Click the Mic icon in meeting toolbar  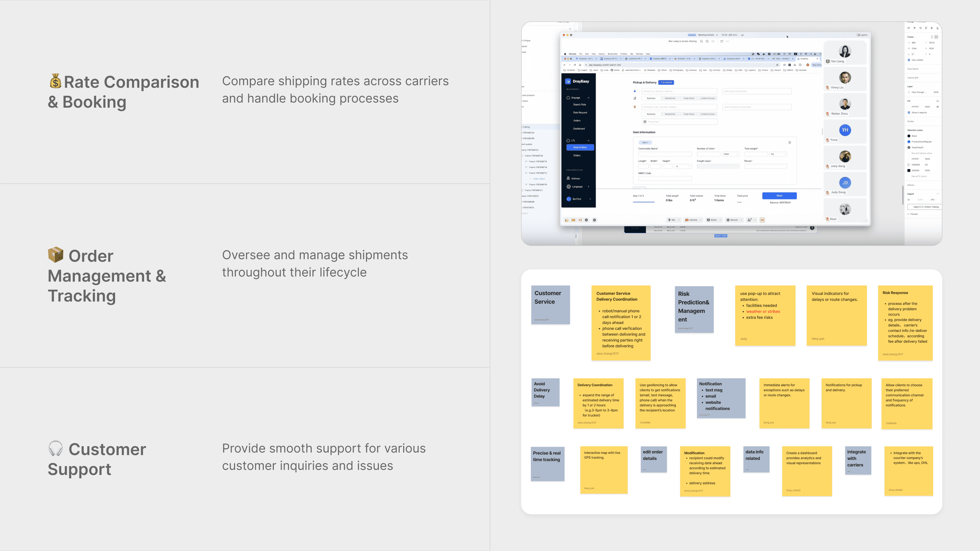669,220
